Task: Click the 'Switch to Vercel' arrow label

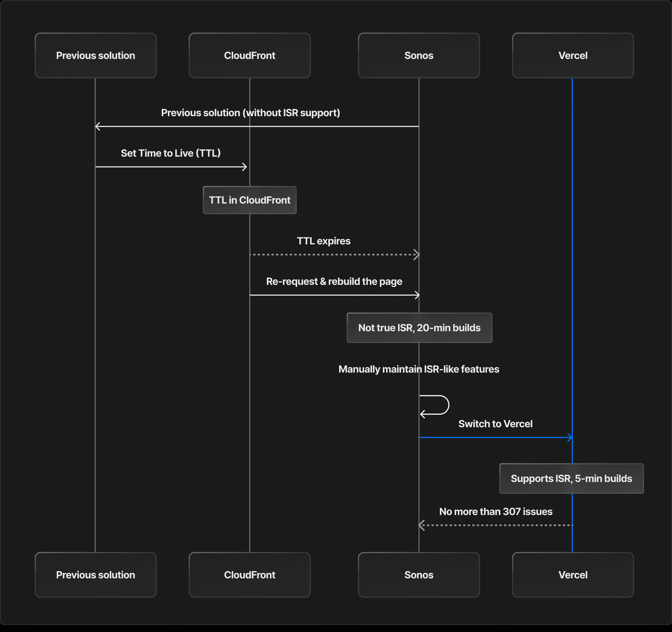Action: pyautogui.click(x=496, y=423)
